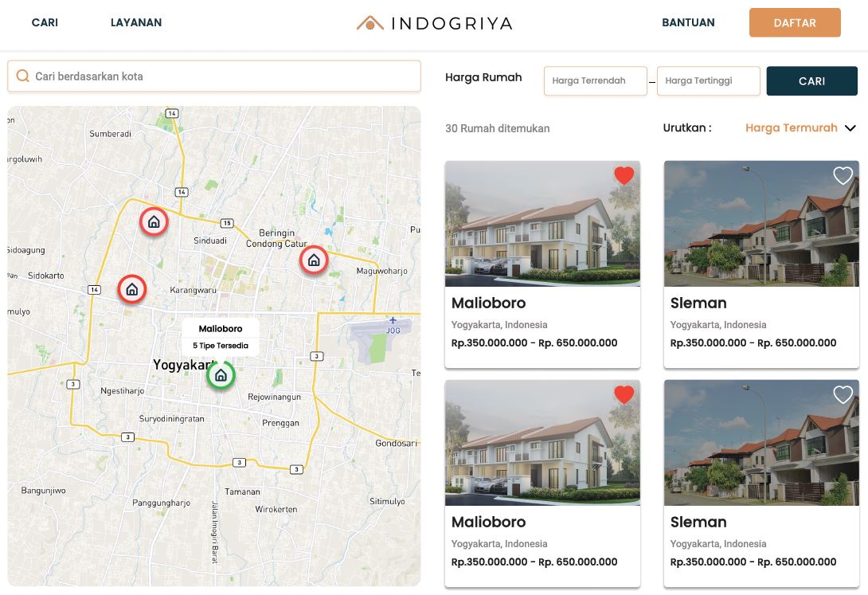Screen dimensions: 868x595
Task: Favorite the top Sleman listing heart
Action: click(843, 176)
